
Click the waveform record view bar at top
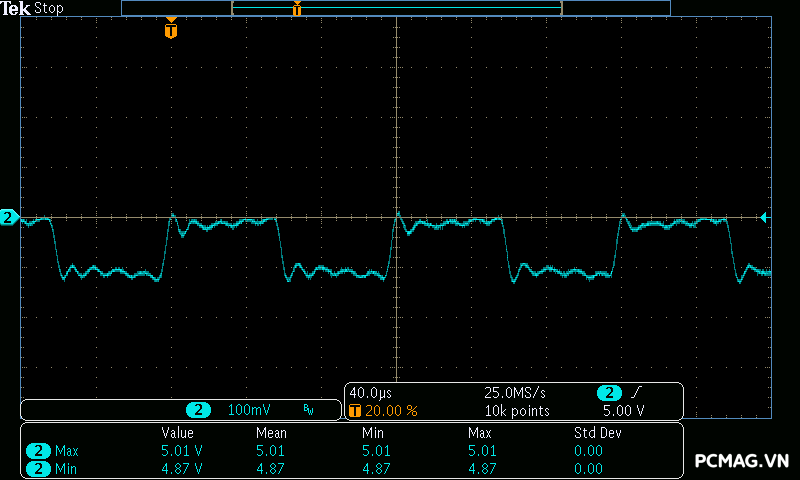pos(396,8)
